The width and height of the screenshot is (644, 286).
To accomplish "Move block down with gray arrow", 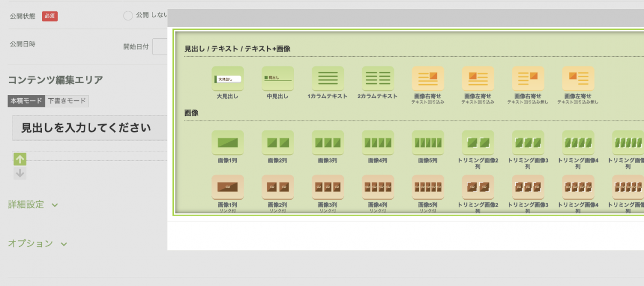I will pyautogui.click(x=20, y=173).
